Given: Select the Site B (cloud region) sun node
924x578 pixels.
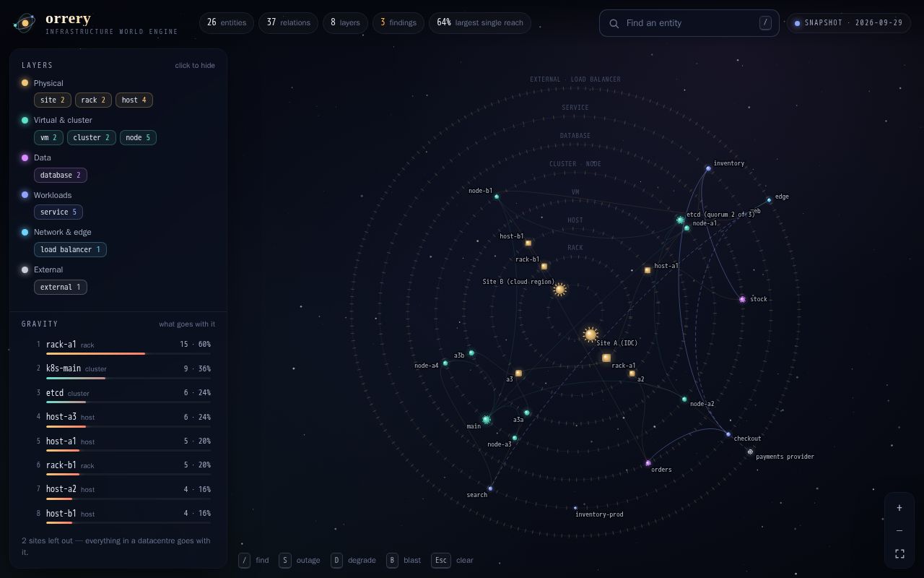Looking at the screenshot, I should 559,290.
